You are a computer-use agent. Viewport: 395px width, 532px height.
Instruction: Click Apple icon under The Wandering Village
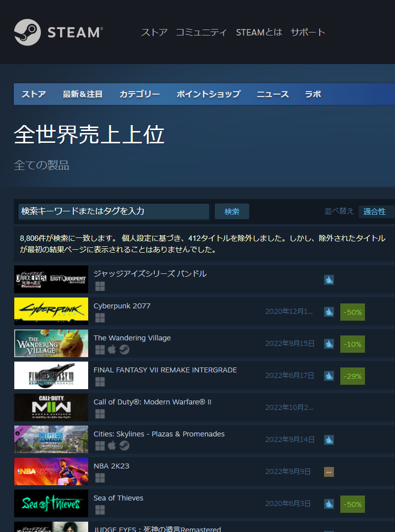112,350
